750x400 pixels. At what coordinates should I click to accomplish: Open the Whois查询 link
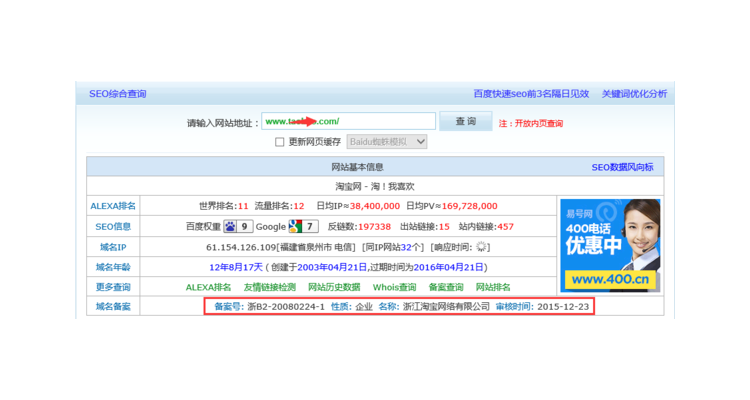(x=394, y=287)
